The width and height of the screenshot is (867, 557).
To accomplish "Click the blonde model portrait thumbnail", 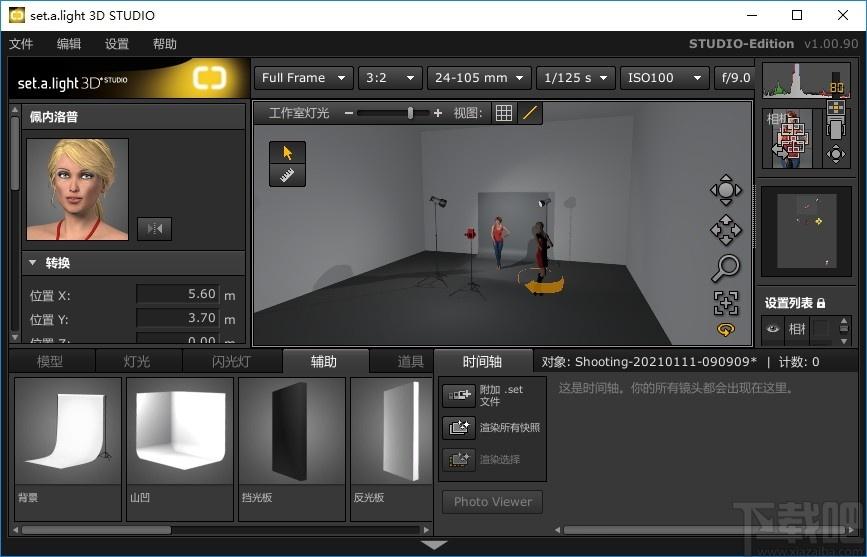I will [77, 189].
